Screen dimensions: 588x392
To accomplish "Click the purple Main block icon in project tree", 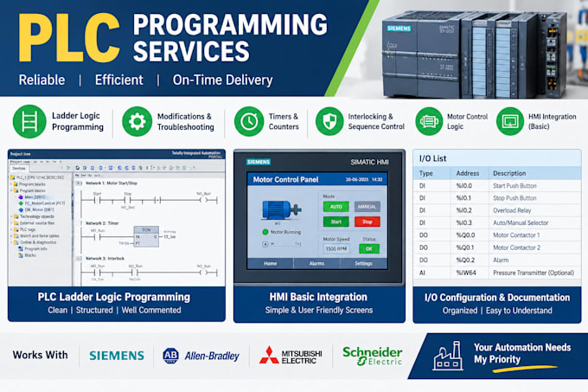I will click(x=21, y=197).
